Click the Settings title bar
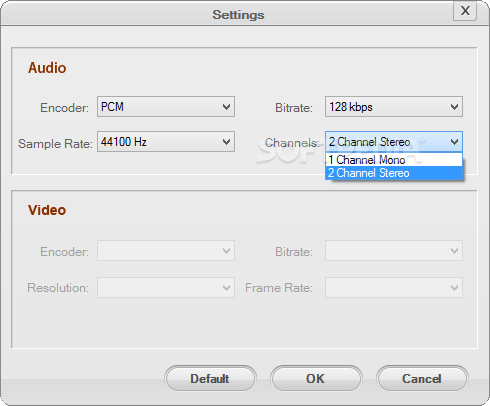The height and width of the screenshot is (406, 490). point(238,15)
